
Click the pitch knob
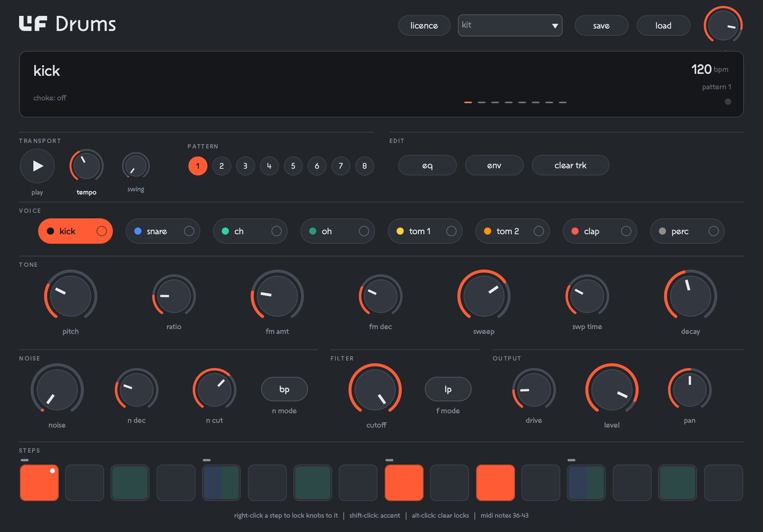point(70,296)
